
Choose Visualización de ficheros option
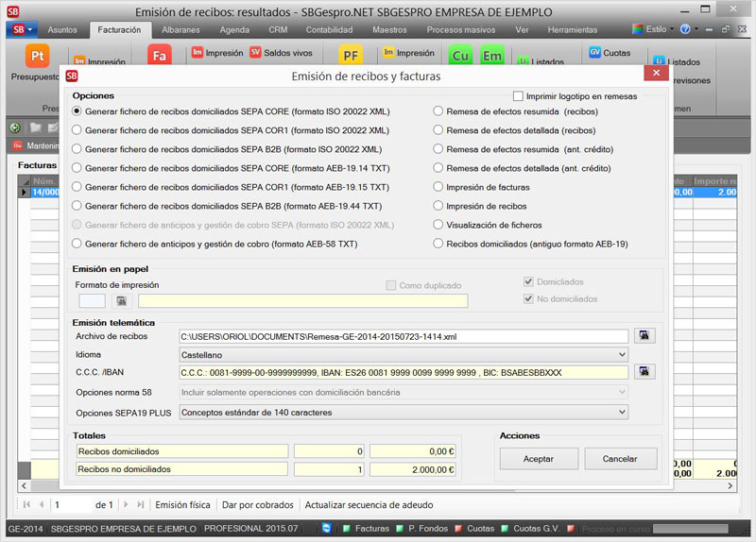pos(438,225)
